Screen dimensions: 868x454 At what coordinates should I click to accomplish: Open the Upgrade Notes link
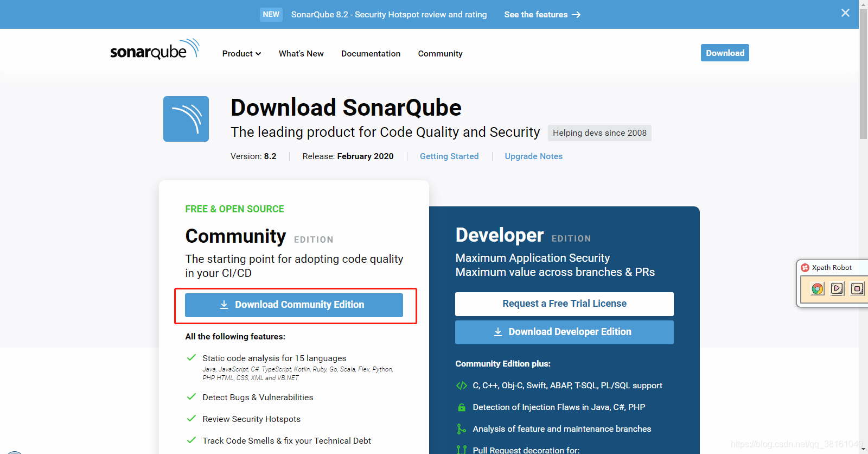(534, 156)
